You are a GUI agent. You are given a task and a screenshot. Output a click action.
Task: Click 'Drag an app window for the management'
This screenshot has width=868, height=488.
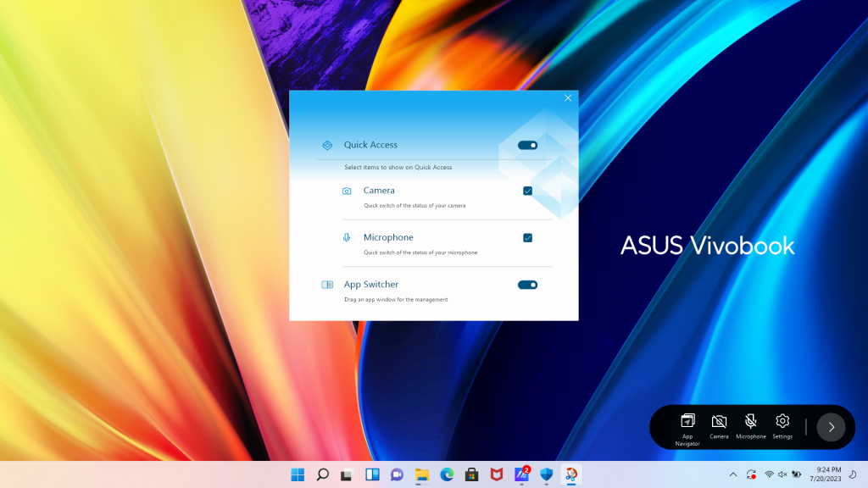[x=396, y=299]
